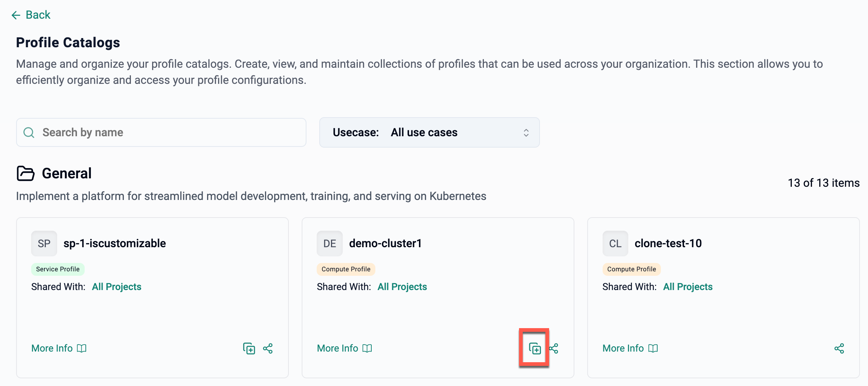Screen dimensions: 868x386
Task: Click the clone icon on sp-1-iscustomizable card
Action: click(249, 348)
